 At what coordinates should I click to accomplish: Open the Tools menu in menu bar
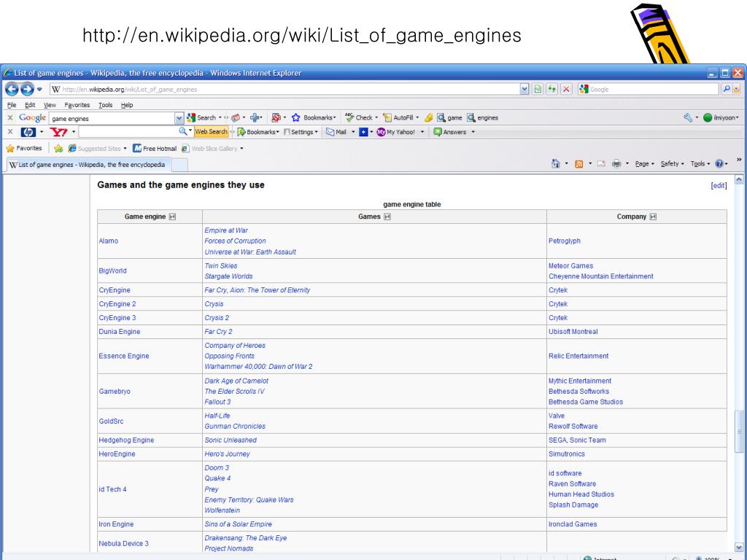(105, 105)
